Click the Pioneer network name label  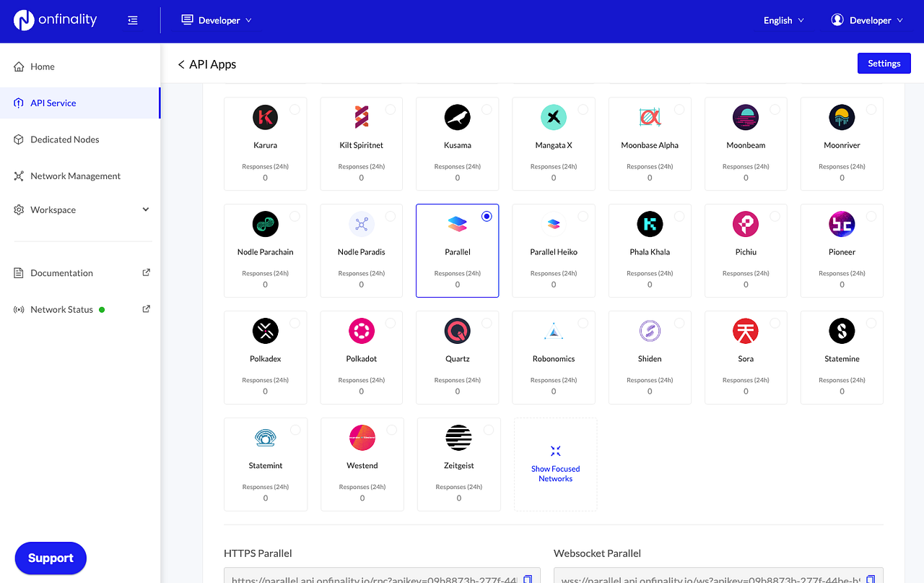[x=842, y=252]
